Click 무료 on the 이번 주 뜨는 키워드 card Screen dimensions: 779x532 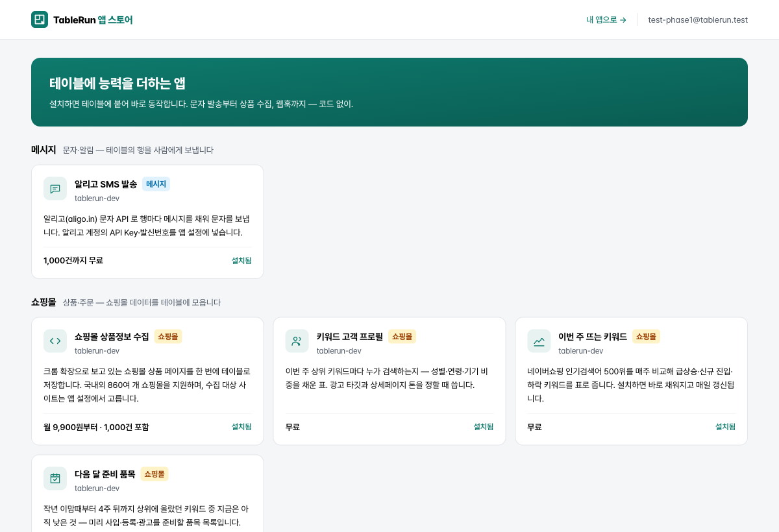pos(534,427)
